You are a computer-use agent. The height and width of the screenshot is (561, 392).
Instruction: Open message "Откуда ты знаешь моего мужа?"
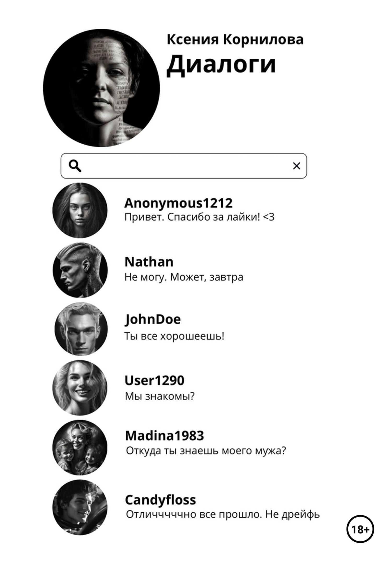(206, 451)
